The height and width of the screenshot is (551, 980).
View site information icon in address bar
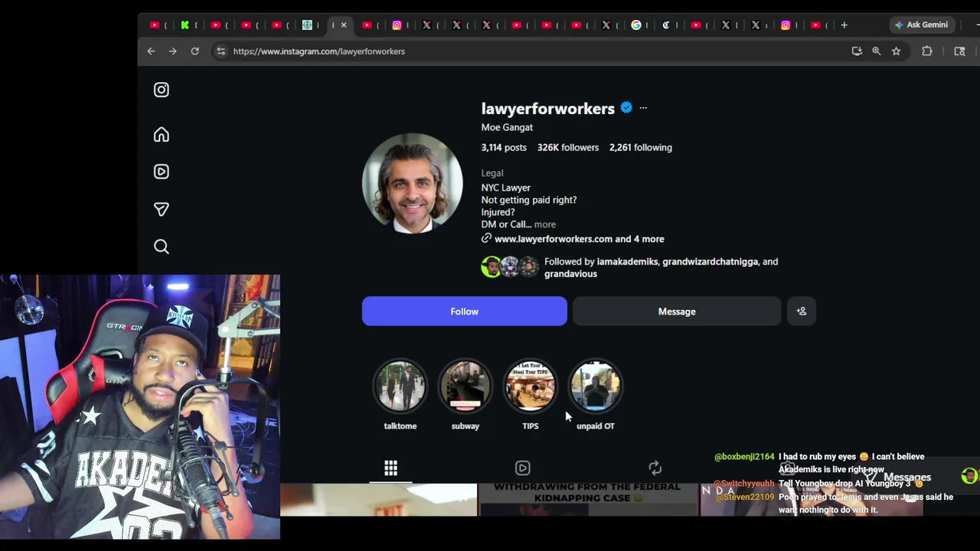pyautogui.click(x=220, y=51)
